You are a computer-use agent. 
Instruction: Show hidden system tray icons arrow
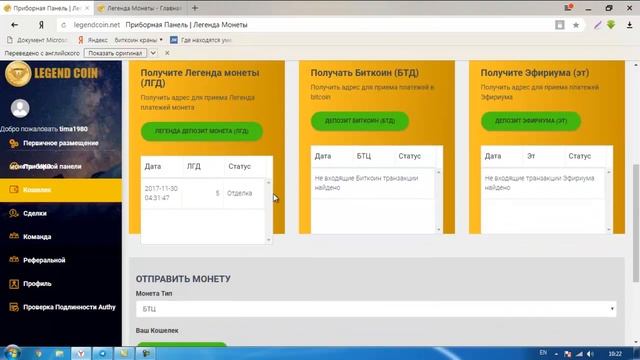tap(556, 354)
